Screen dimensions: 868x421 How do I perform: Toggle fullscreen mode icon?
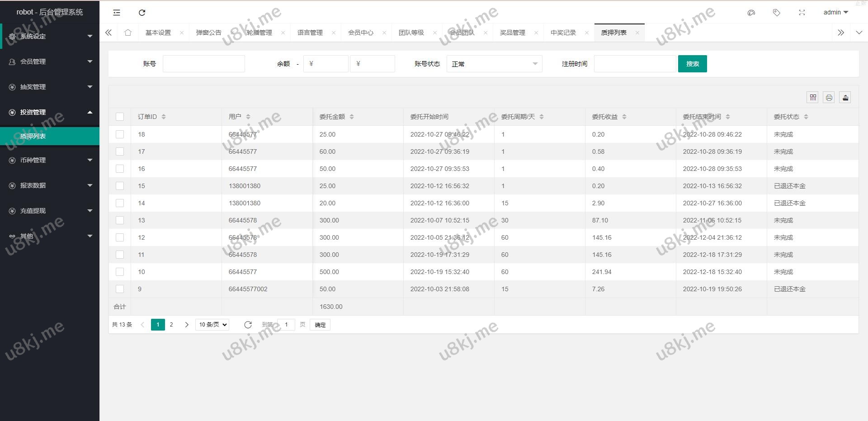802,13
